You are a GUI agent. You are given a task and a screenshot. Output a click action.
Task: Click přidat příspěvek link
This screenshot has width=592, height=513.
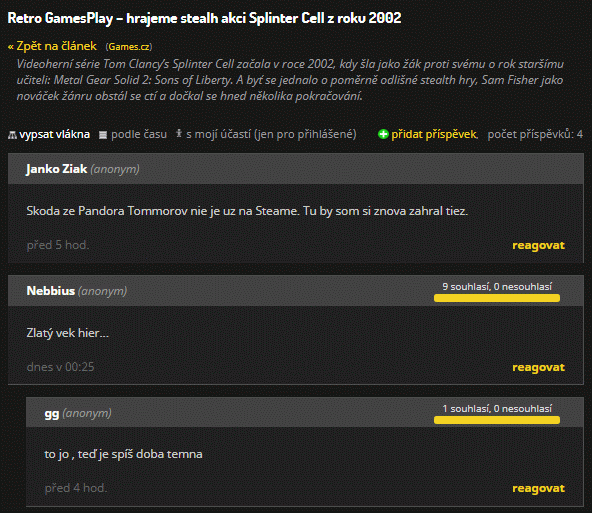click(x=434, y=134)
